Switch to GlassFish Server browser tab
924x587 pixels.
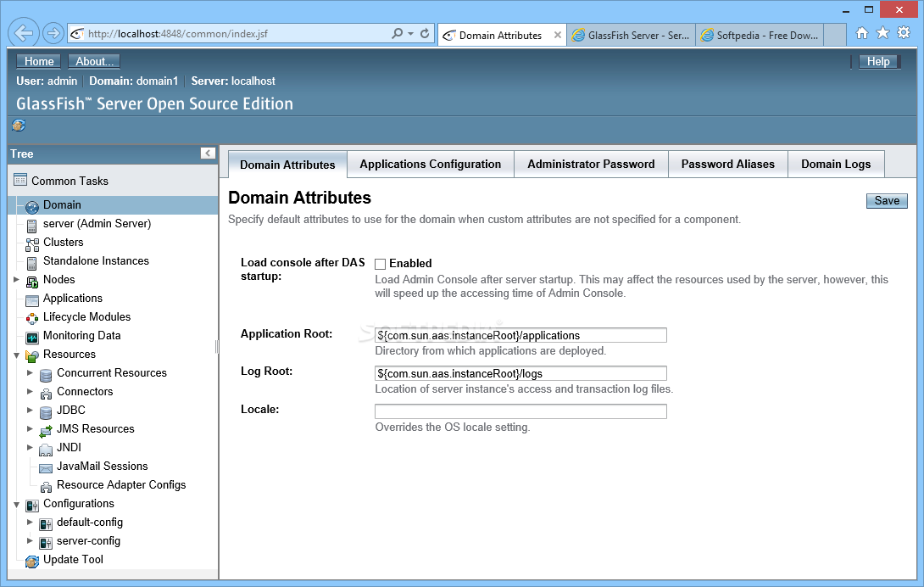point(632,36)
